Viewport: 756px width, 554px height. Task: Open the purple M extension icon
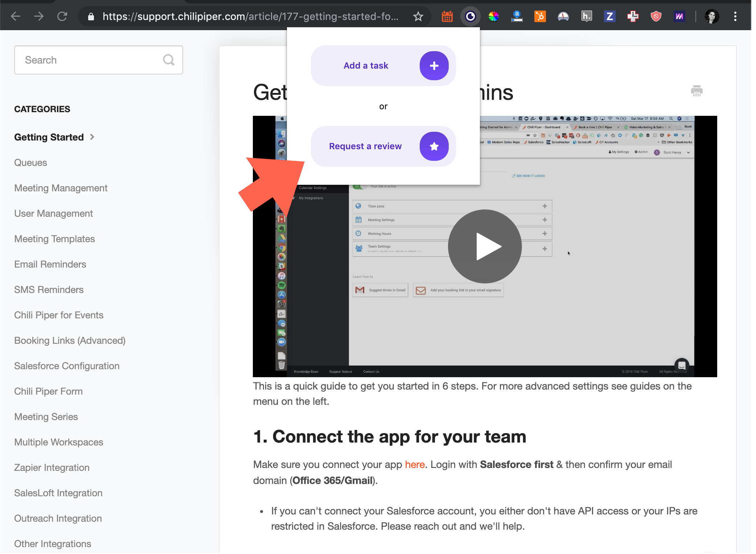coord(679,16)
